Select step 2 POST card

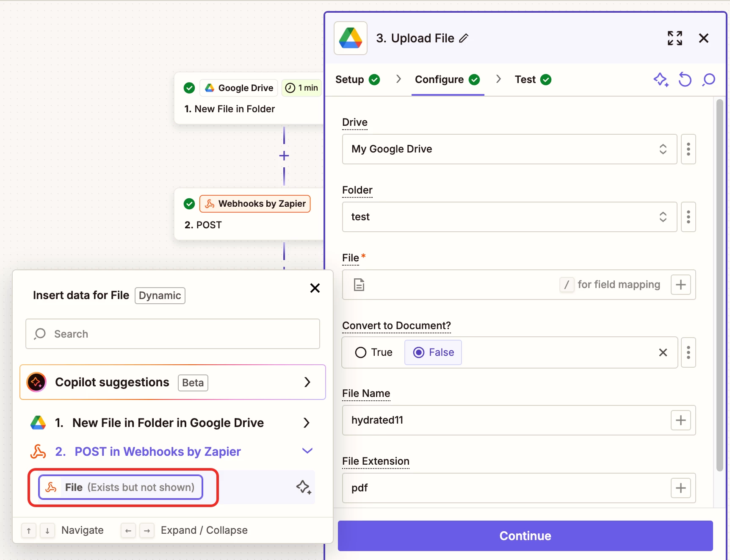point(249,214)
